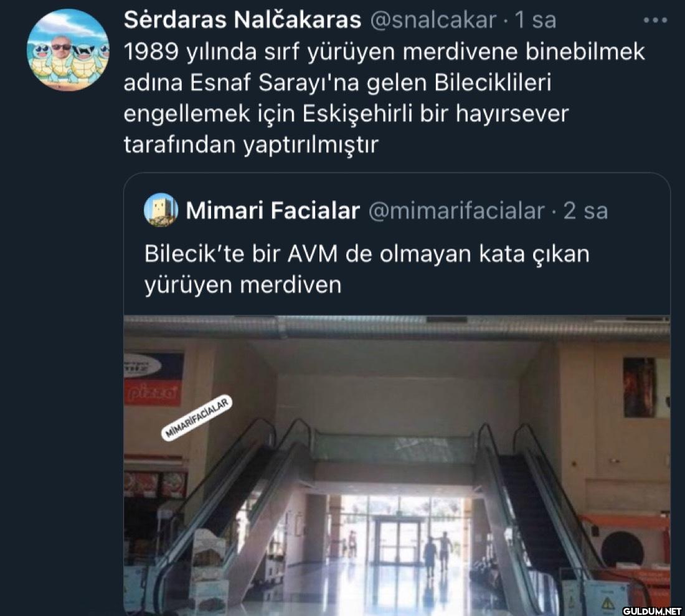
Task: Open the three-dot more options menu
Action: click(x=655, y=20)
